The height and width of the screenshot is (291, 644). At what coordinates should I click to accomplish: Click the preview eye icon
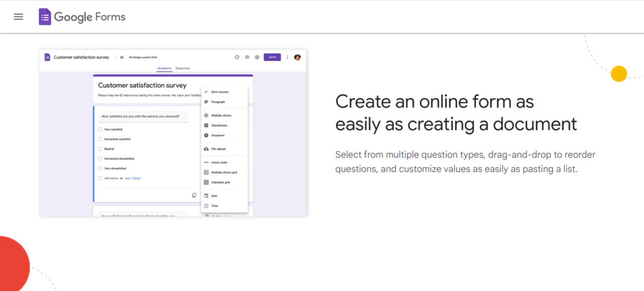click(247, 57)
